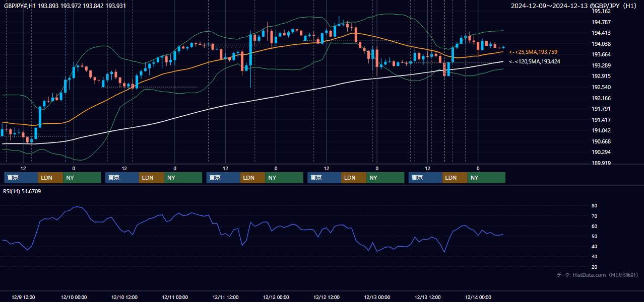Click price axis value 195.162
The width and height of the screenshot is (644, 302).
(x=601, y=11)
